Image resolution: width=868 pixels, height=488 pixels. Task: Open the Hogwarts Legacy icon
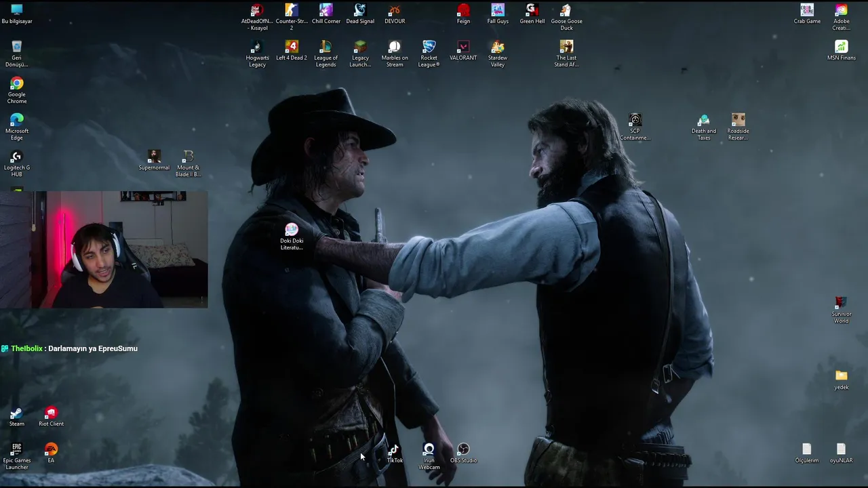tap(257, 54)
